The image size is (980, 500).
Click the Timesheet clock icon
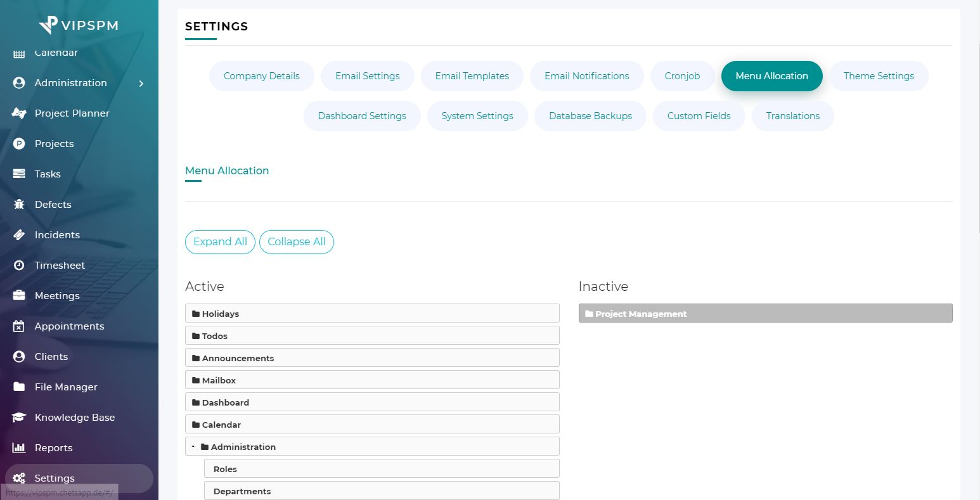tap(19, 266)
